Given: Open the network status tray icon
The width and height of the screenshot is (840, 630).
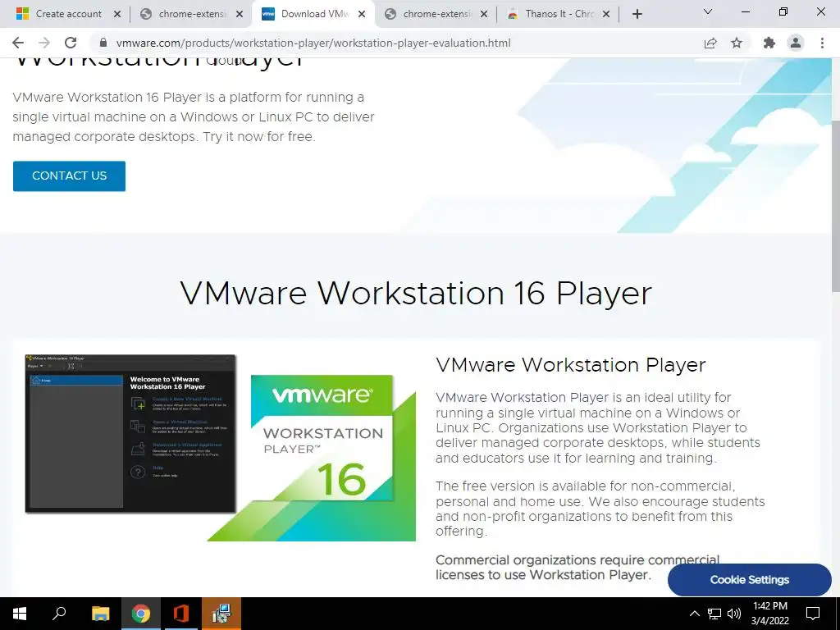Looking at the screenshot, I should 714,614.
